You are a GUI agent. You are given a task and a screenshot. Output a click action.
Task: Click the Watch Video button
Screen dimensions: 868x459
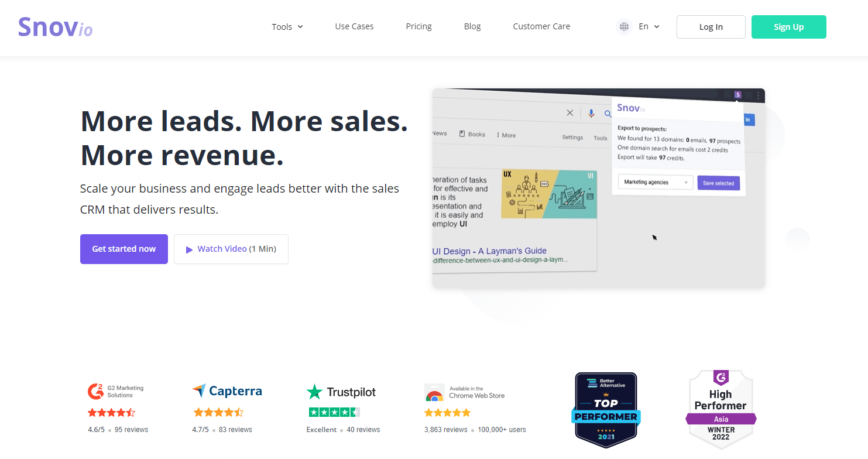[x=231, y=249]
